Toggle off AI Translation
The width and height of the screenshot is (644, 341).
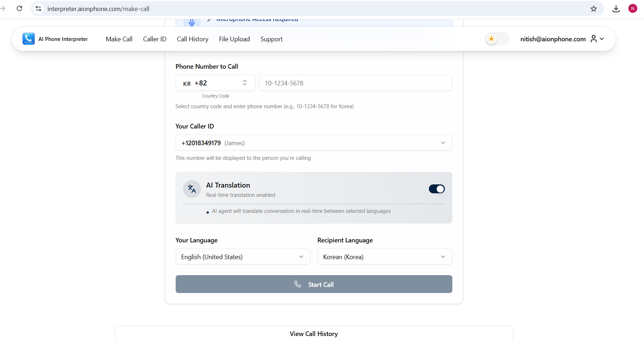[x=437, y=189]
